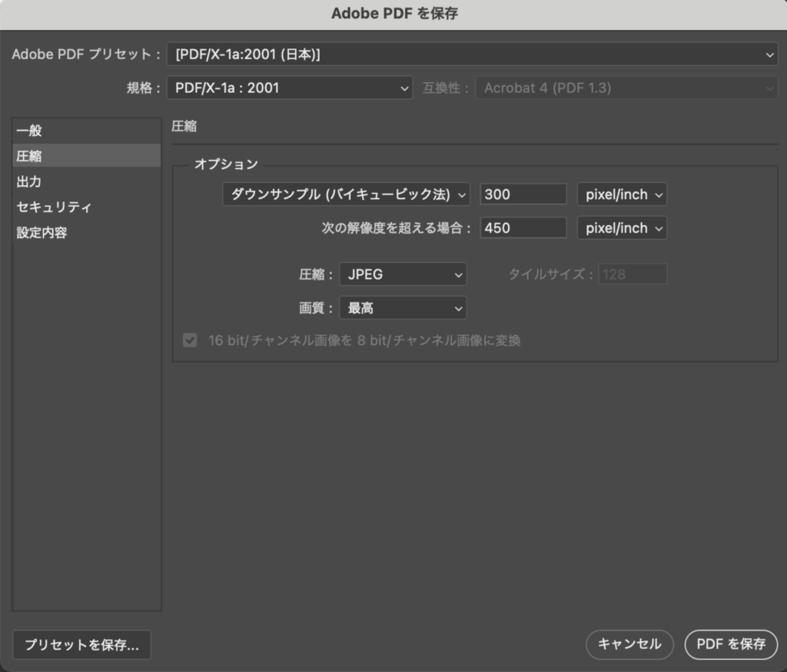Image resolution: width=787 pixels, height=672 pixels.
Task: Select 一般 in the left category list
Action: pyautogui.click(x=29, y=131)
